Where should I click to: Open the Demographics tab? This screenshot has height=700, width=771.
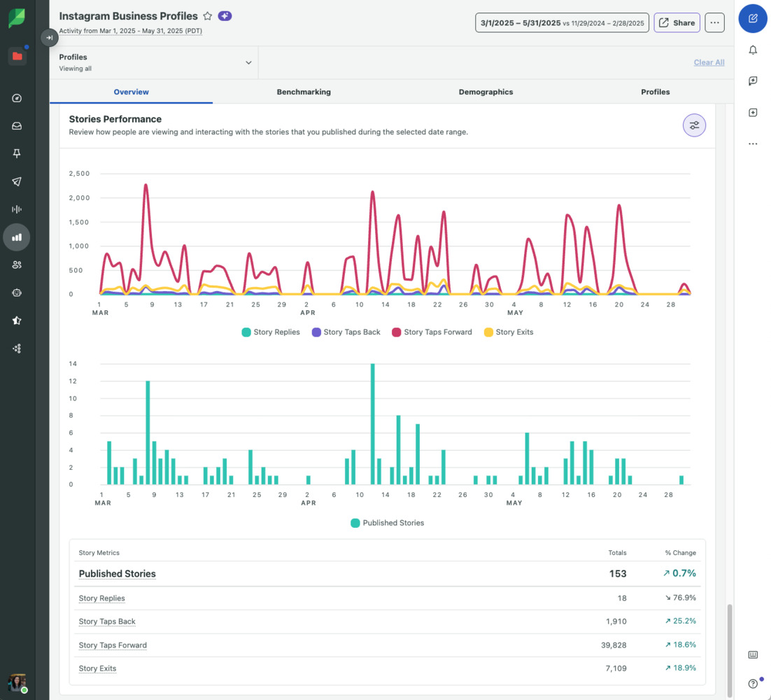tap(486, 92)
